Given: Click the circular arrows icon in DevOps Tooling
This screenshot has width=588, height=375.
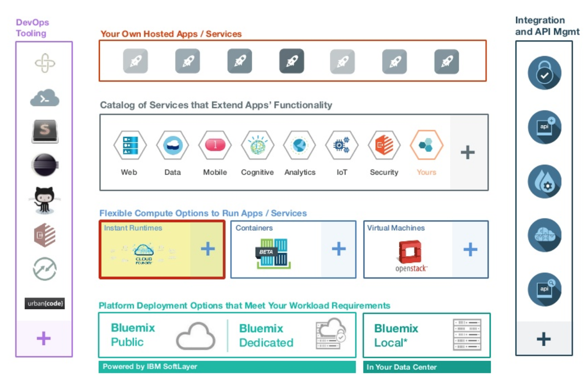Looking at the screenshot, I should click(45, 269).
